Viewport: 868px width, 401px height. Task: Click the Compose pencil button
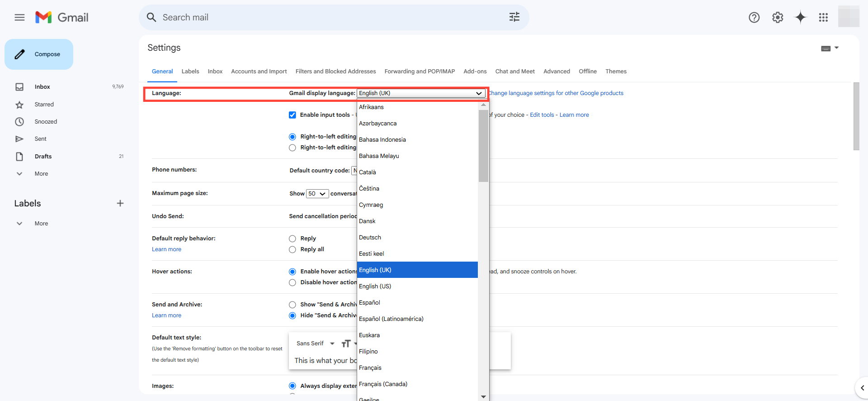[39, 54]
